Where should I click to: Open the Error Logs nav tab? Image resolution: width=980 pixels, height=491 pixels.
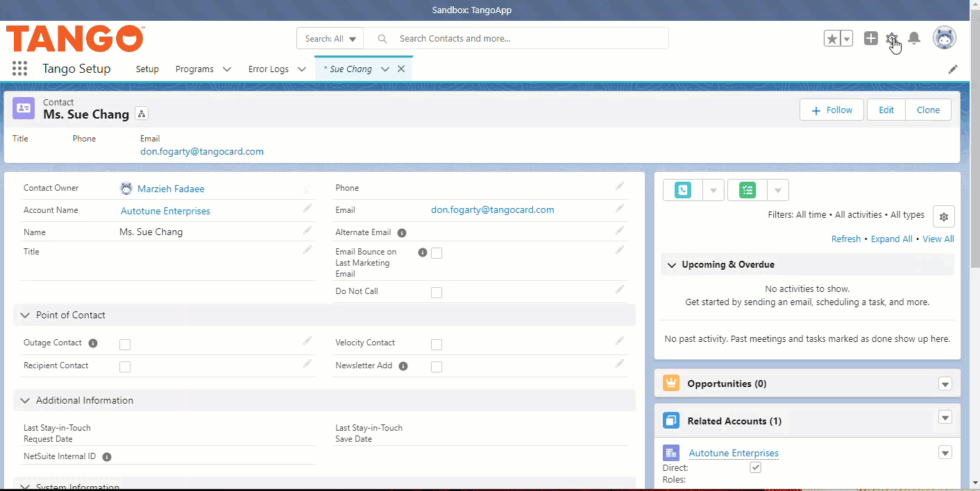coord(269,69)
